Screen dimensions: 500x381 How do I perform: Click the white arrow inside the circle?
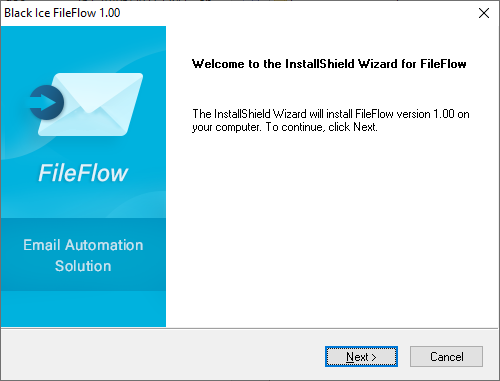(x=43, y=102)
